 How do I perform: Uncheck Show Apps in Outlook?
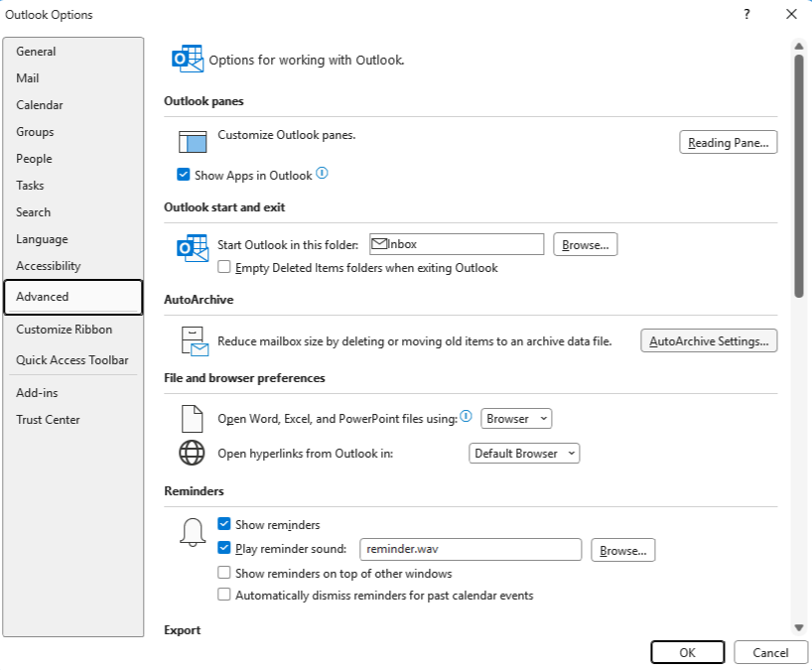(x=184, y=176)
